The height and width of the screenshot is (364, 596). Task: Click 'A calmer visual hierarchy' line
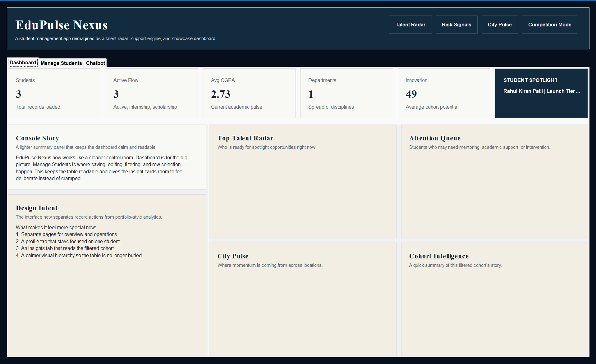[79, 255]
